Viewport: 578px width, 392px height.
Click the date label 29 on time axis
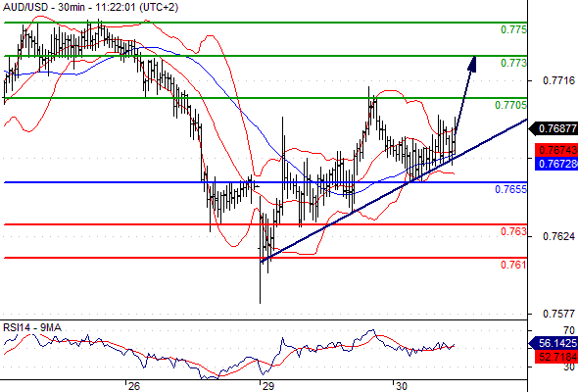pos(268,386)
